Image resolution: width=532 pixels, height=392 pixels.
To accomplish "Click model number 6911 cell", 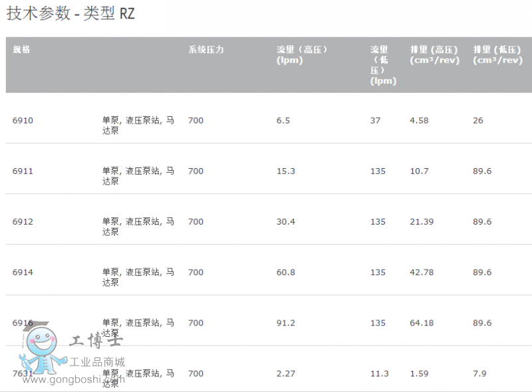I will coord(23,171).
